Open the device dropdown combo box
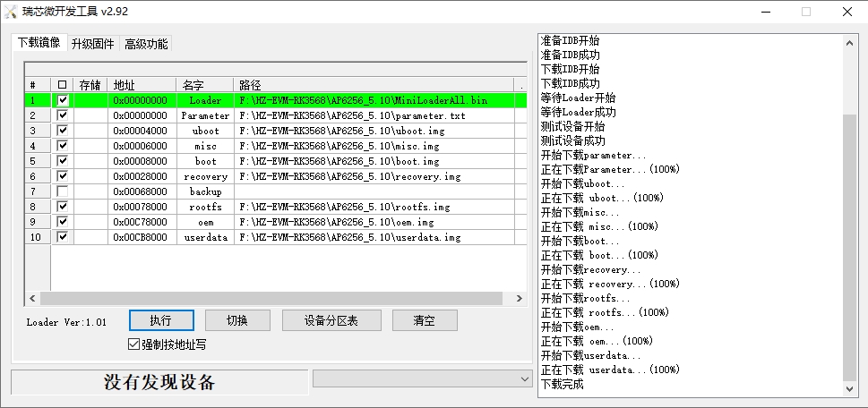Screen dimensions: 868x408 tap(423, 378)
